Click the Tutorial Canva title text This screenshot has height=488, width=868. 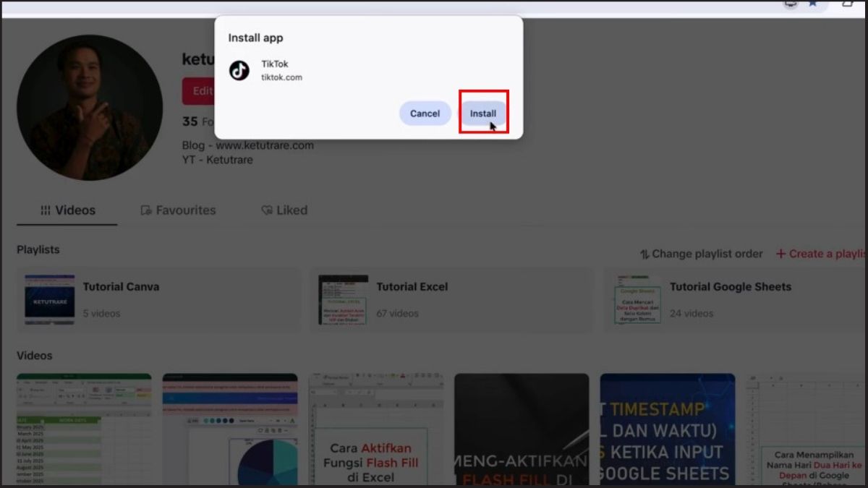(x=121, y=287)
